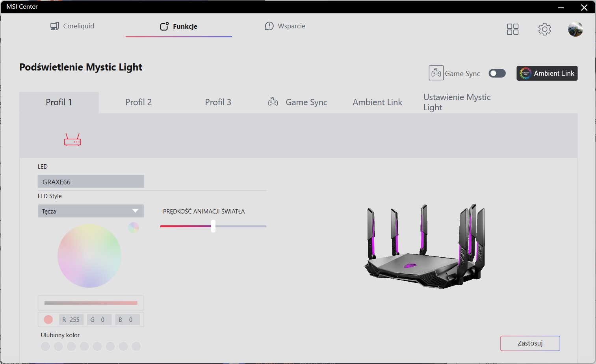Viewport: 596px width, 364px height.
Task: Open settings via the gear icon
Action: [544, 29]
